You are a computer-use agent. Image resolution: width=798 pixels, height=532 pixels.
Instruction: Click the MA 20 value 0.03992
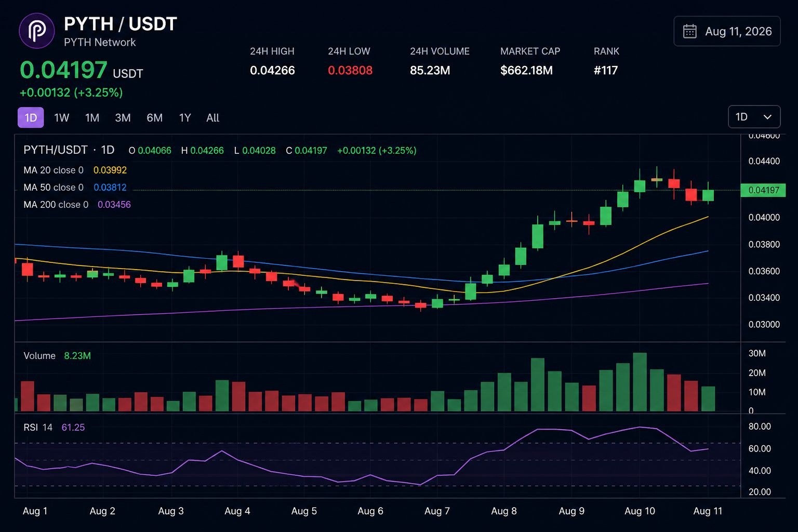110,170
